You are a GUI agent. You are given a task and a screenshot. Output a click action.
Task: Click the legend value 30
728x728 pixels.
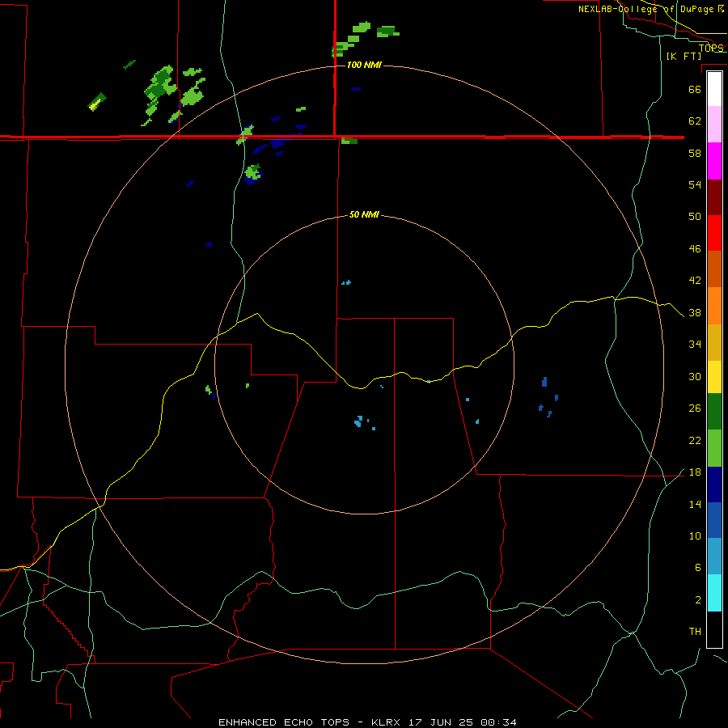tap(695, 376)
